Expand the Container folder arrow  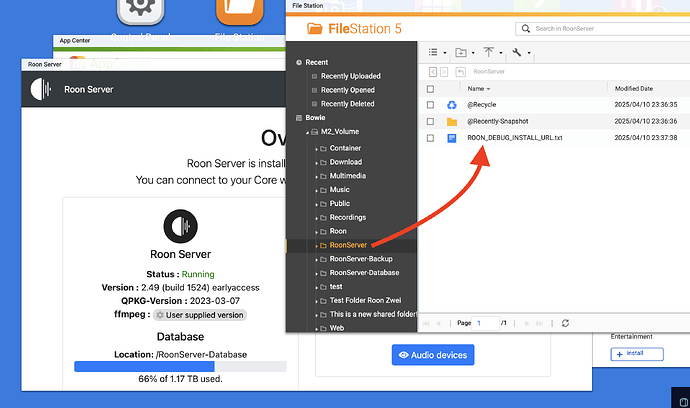click(316, 149)
